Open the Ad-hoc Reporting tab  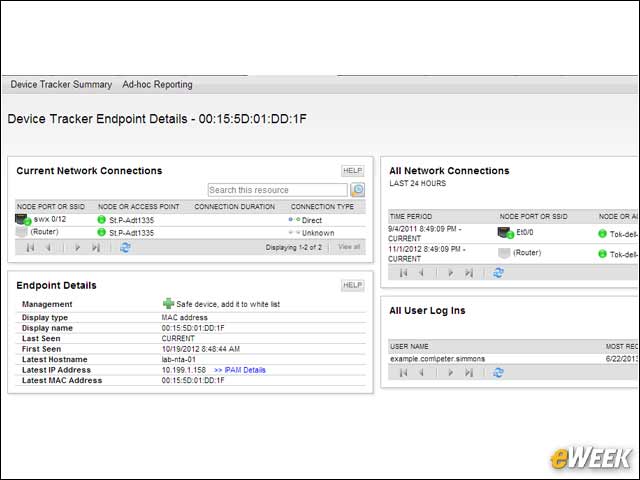click(x=157, y=84)
